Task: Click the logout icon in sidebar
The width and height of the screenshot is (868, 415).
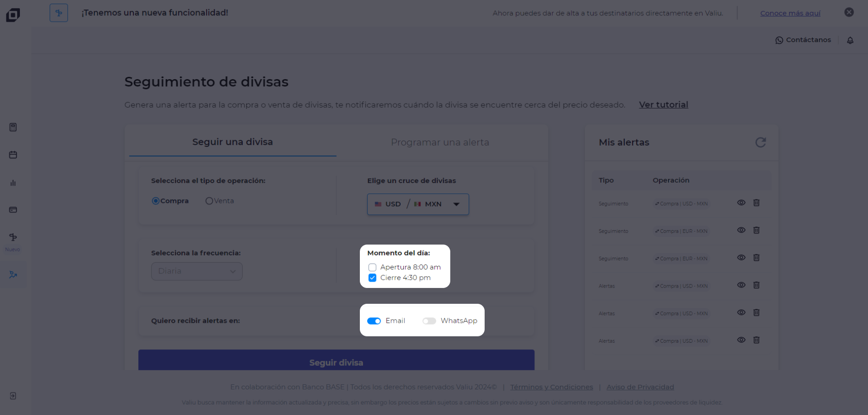Action: click(x=13, y=396)
